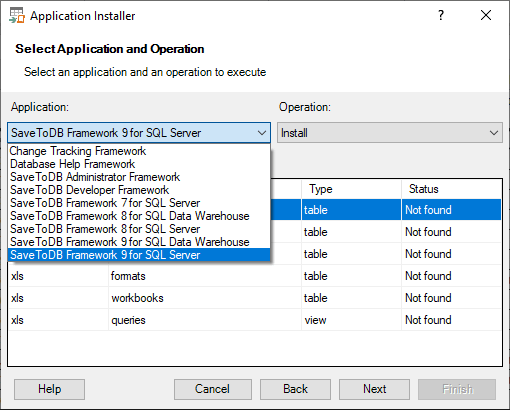Choose Change Tracking Framework from the list
The width and height of the screenshot is (510, 410).
pos(139,151)
